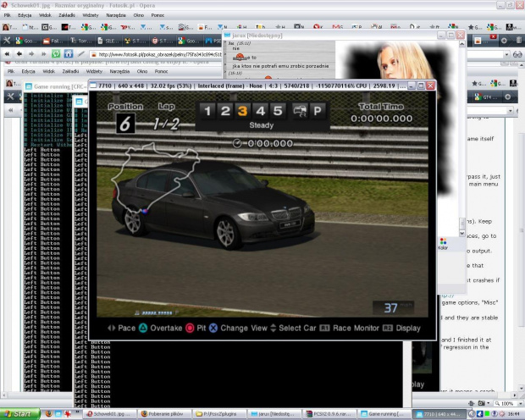This screenshot has height=420, width=525.
Task: Open a new tab with the plus icon of the Fotosik.pl Opera window
Action: coord(504,41)
